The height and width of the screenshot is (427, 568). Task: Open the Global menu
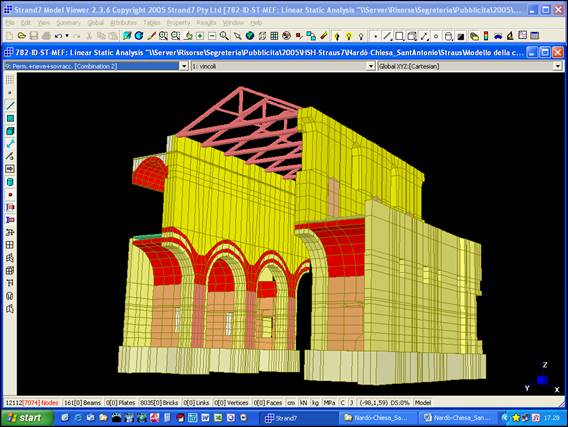coord(95,23)
